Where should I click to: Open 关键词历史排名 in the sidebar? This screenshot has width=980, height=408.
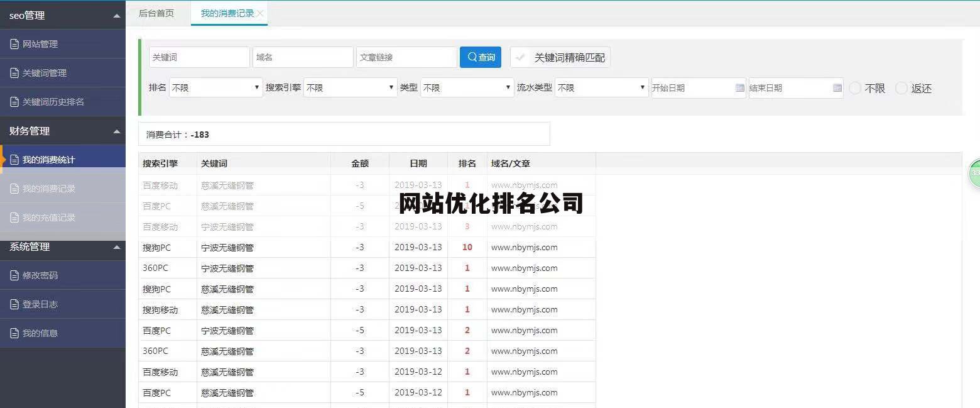[63, 102]
